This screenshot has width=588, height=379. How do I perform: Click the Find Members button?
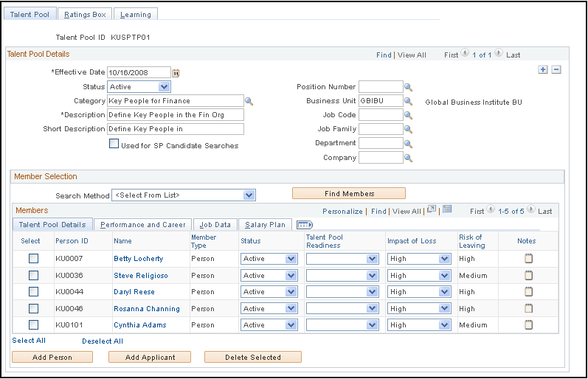pos(349,194)
